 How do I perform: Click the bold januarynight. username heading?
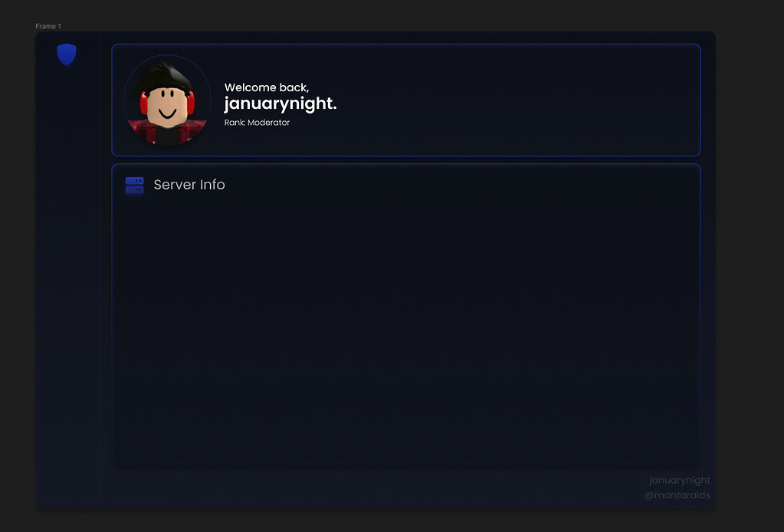click(280, 103)
